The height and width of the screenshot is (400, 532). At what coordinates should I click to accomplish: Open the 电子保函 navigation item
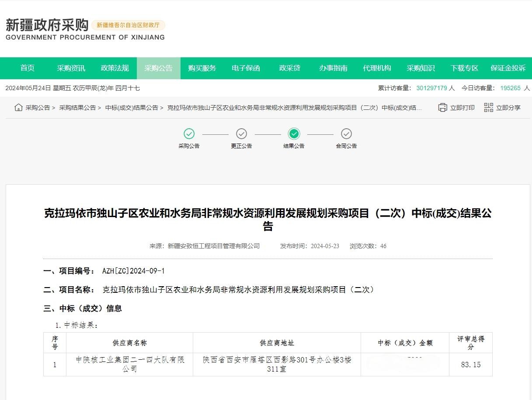coord(246,68)
